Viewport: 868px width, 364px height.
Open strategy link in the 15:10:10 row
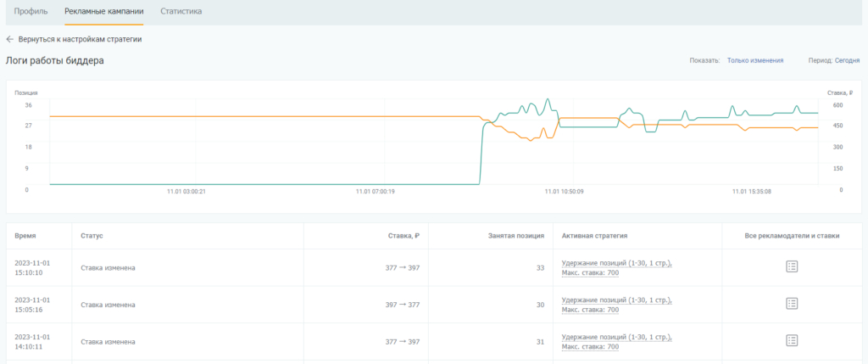tap(616, 267)
